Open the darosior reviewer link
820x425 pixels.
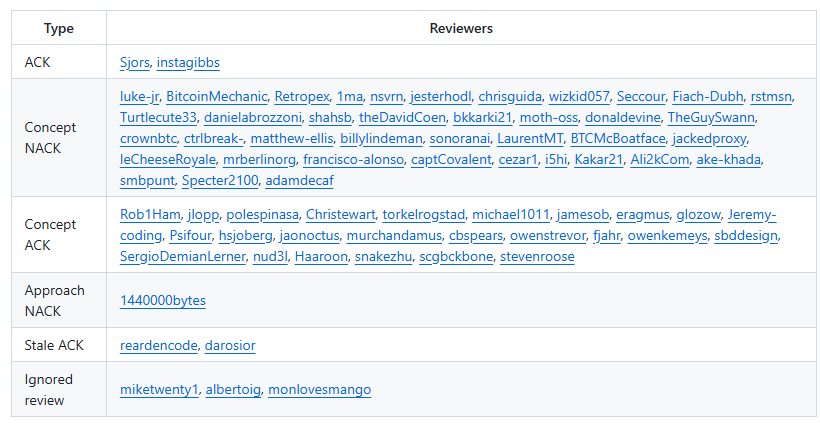tap(230, 346)
